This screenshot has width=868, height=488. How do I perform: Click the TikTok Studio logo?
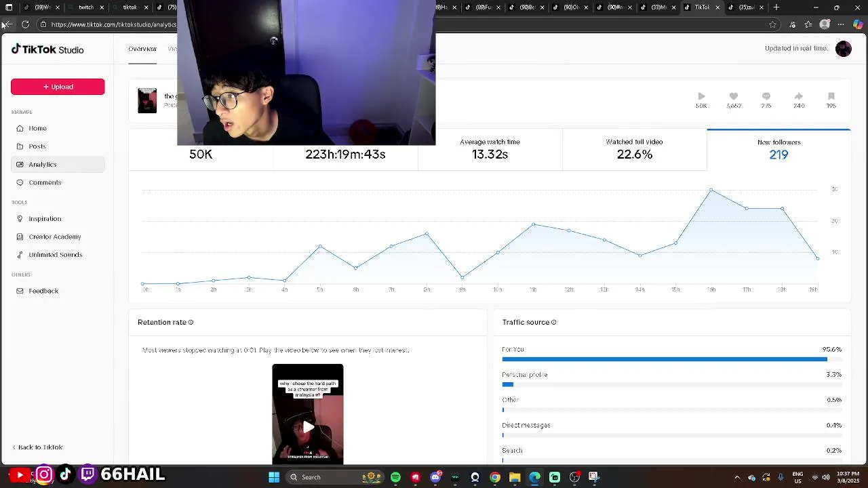(47, 49)
